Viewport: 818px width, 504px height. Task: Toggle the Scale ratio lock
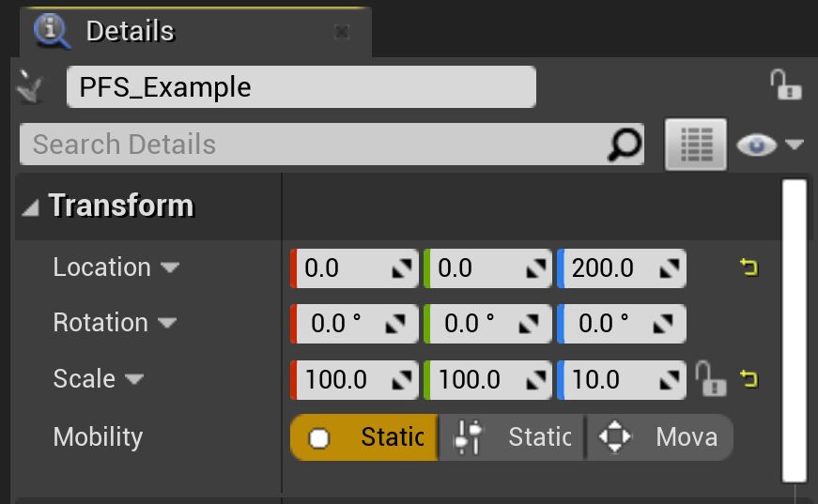click(x=710, y=379)
